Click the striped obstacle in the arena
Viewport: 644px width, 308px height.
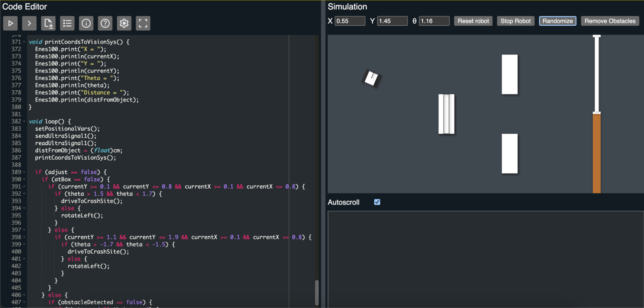(x=447, y=114)
